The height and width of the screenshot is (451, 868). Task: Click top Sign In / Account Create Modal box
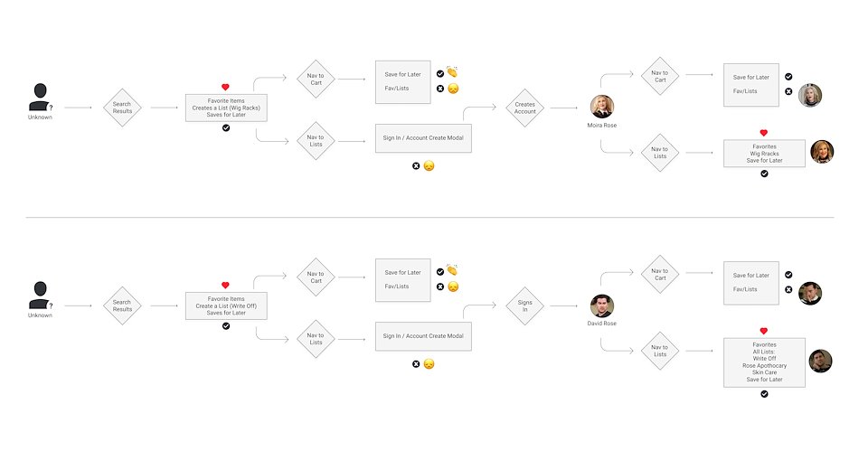click(423, 137)
